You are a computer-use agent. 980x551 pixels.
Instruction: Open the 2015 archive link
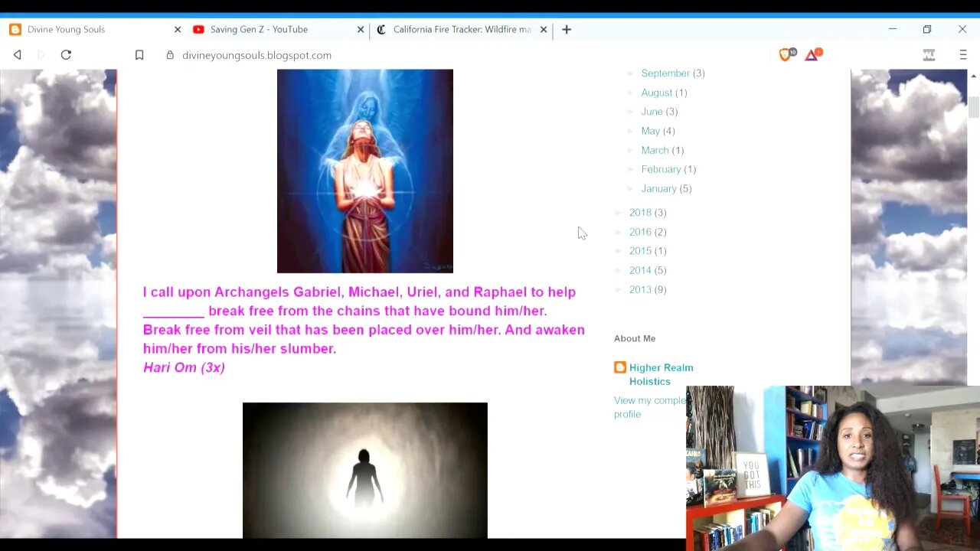point(640,251)
